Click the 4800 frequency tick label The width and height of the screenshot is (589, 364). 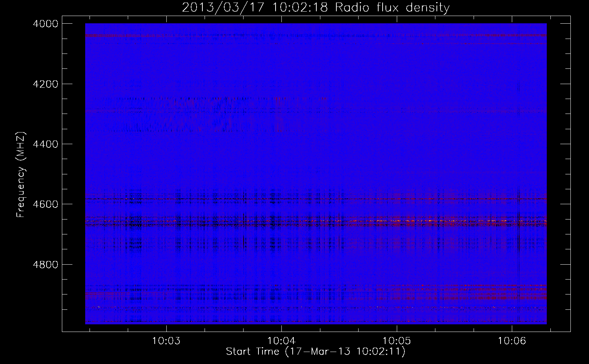(46, 265)
